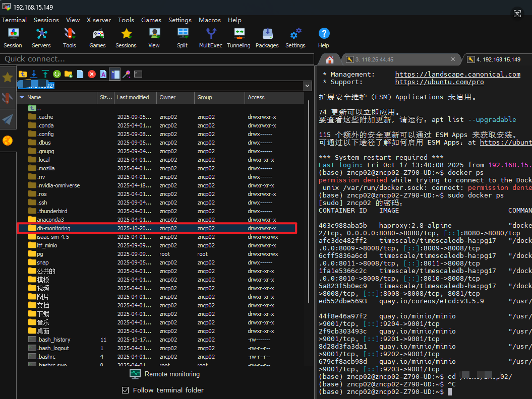This screenshot has height=399, width=532.
Task: Refresh the SFTP folder listing
Action: (x=57, y=74)
